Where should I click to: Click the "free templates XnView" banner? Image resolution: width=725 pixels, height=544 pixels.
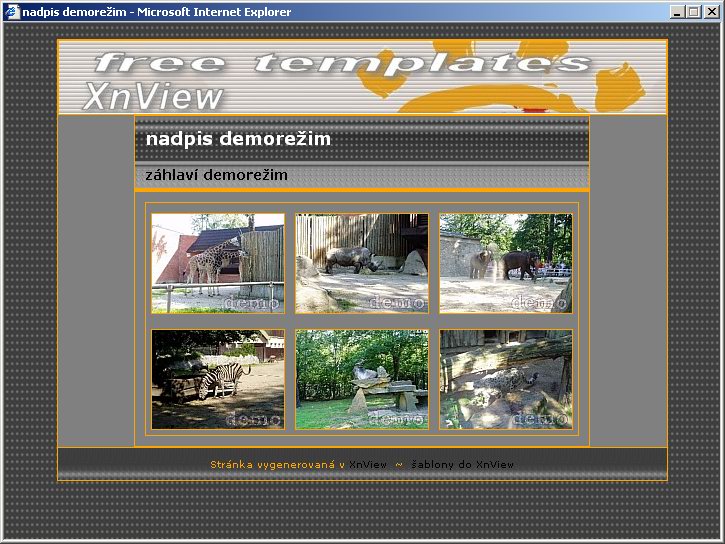pos(362,77)
